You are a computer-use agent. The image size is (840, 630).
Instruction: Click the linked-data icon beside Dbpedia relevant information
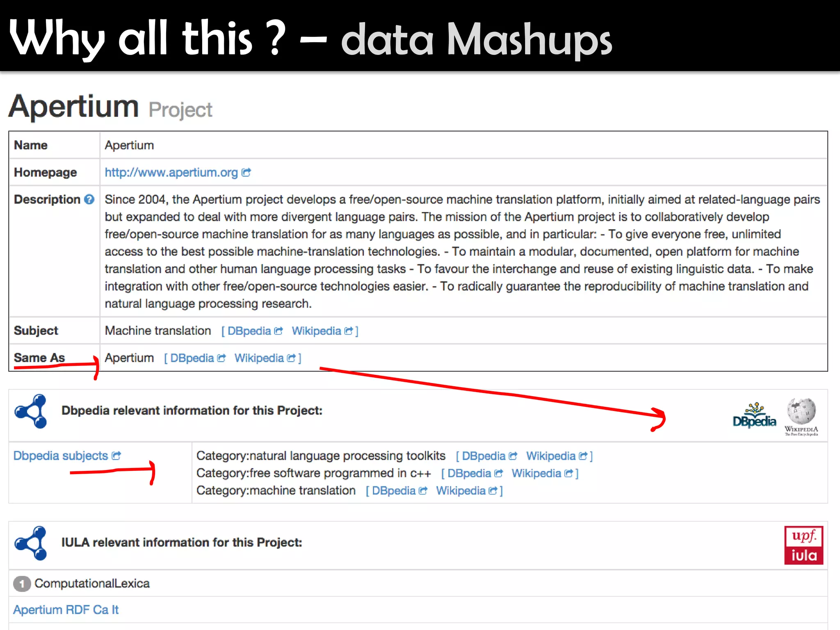tap(31, 411)
